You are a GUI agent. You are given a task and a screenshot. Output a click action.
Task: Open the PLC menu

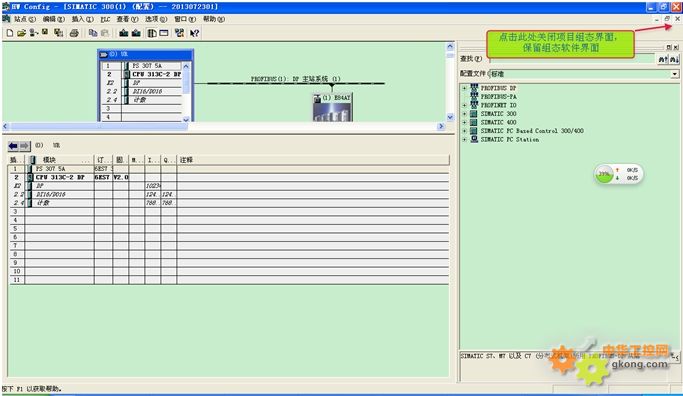(x=105, y=19)
